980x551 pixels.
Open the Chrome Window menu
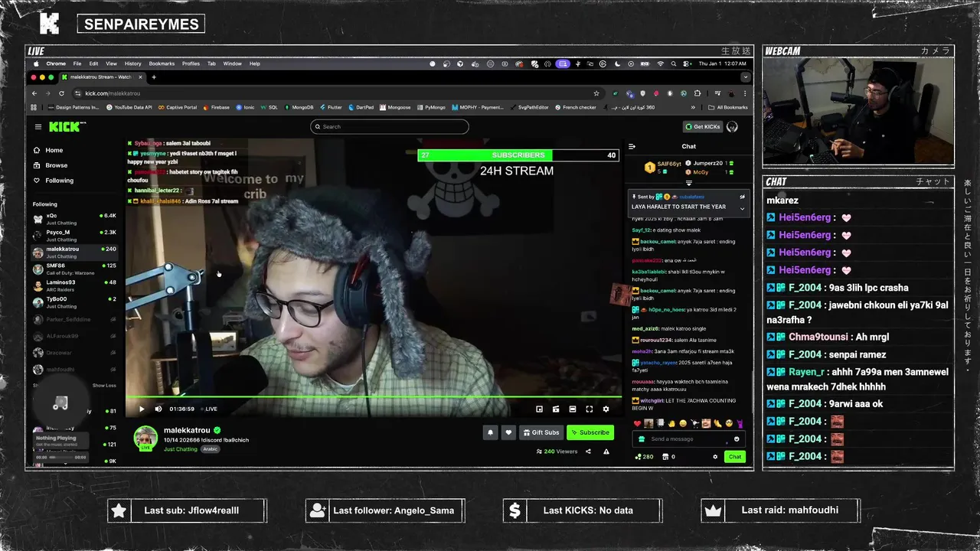tap(232, 64)
